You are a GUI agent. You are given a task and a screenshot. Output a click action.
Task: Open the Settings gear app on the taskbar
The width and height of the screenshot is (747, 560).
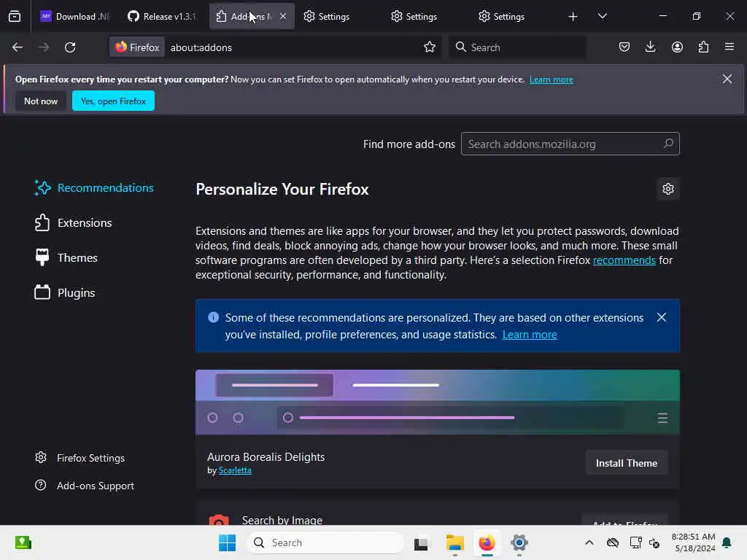tap(519, 542)
